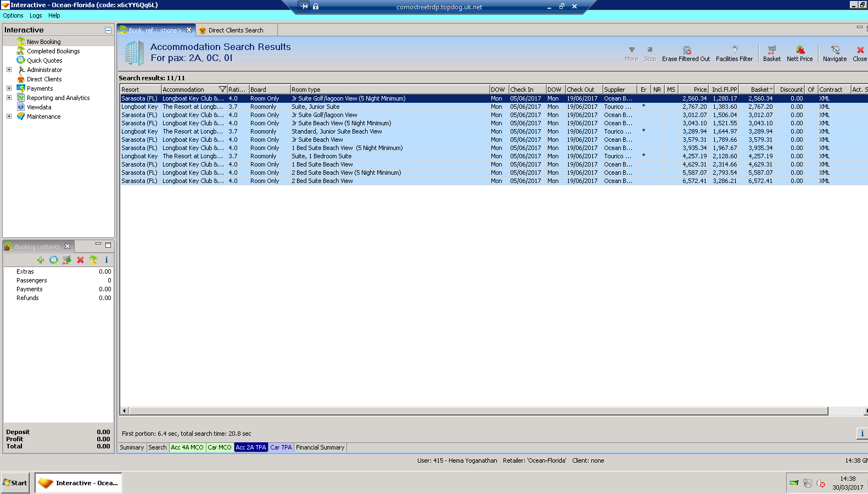868x494 pixels.
Task: Select the Standard, Junior Suite Beach View row
Action: [x=494, y=131]
